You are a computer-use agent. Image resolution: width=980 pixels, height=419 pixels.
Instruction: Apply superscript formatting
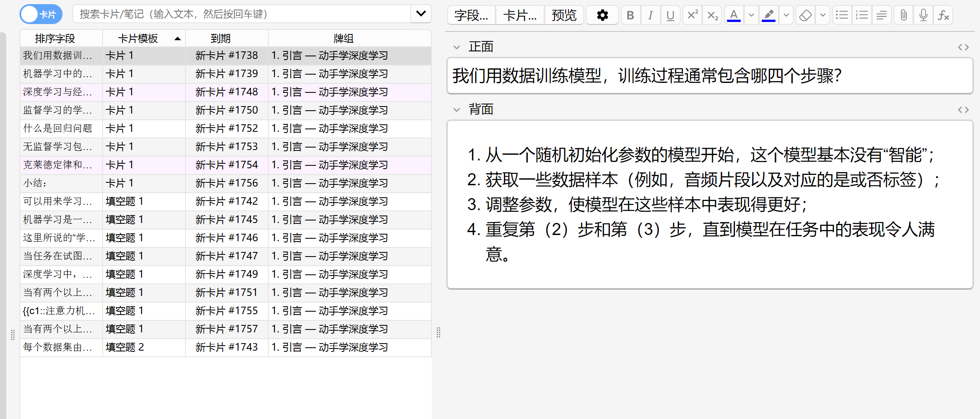pyautogui.click(x=692, y=15)
